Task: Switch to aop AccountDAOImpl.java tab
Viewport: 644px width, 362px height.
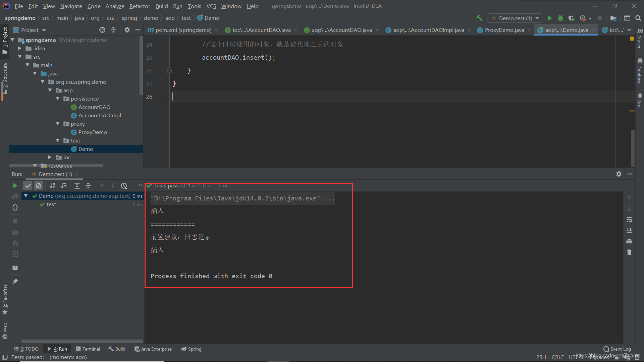Action: [x=428, y=30]
